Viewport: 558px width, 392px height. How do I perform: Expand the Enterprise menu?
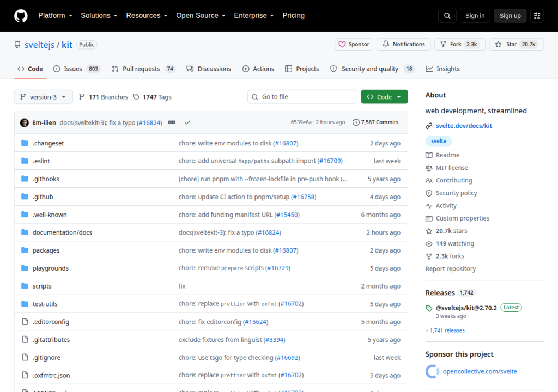[x=254, y=16]
